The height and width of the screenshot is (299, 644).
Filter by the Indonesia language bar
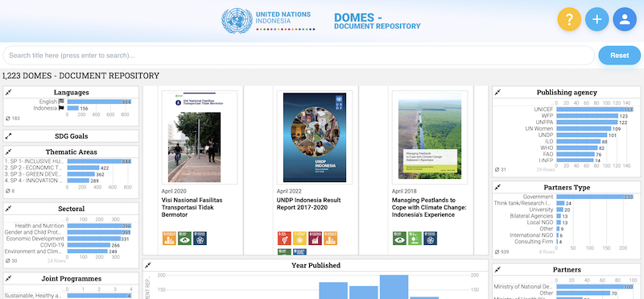click(x=73, y=108)
